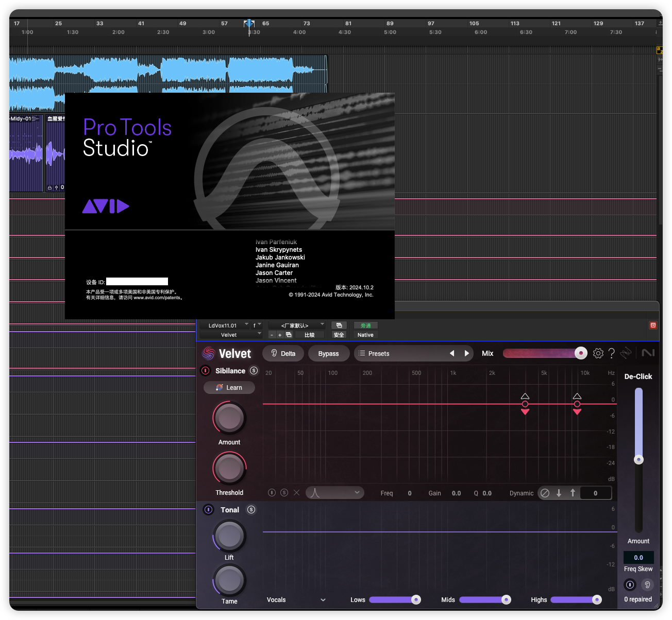The image size is (672, 620).
Task: Click the plus preset button
Action: click(x=280, y=335)
